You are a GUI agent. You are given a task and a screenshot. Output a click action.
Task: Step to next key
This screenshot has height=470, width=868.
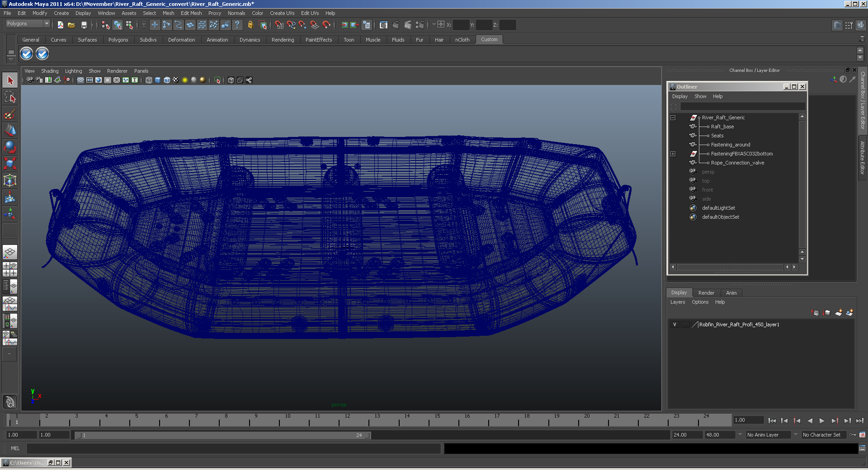click(835, 421)
